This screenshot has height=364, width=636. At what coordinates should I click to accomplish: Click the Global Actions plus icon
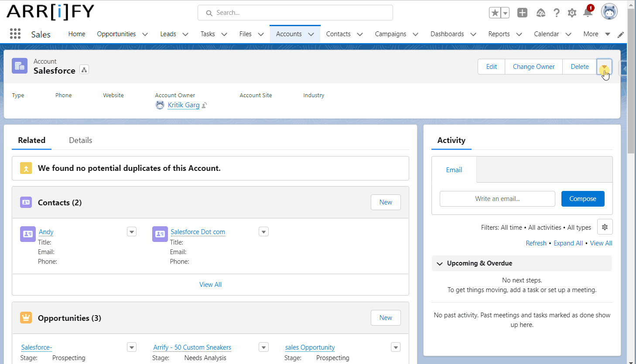tap(522, 13)
